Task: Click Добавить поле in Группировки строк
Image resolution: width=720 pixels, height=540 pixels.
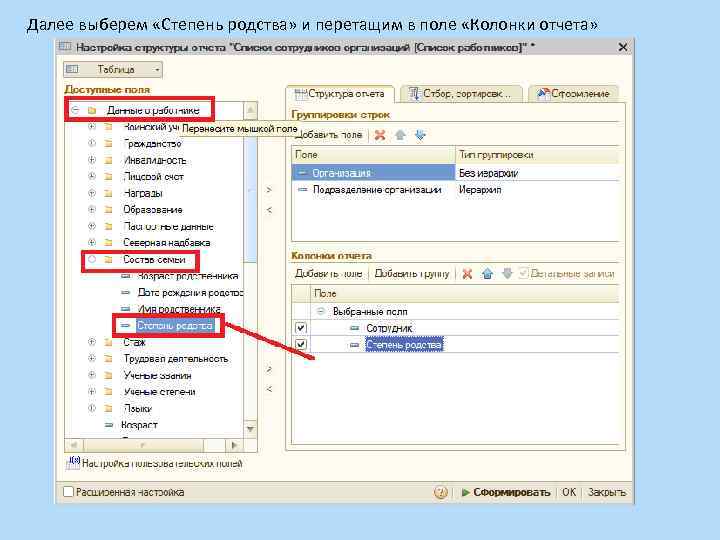Action: (329, 135)
